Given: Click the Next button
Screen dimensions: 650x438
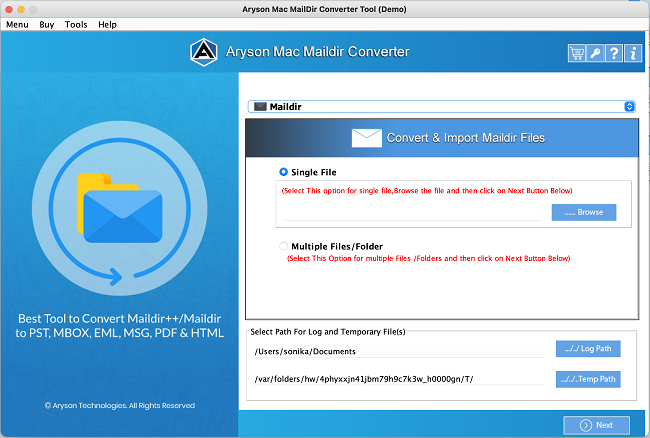Looking at the screenshot, I should [596, 425].
